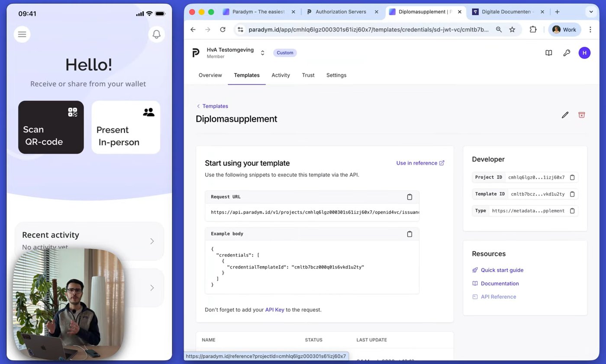Click the LAST UPDATE column header
The height and width of the screenshot is (364, 606).
tap(371, 340)
